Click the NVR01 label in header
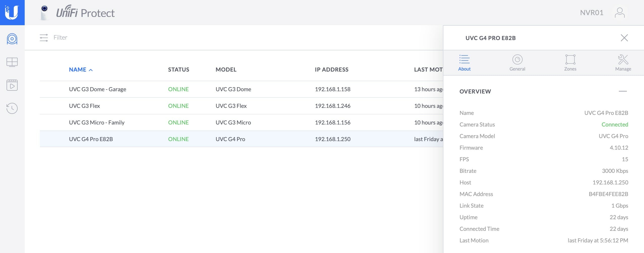The image size is (644, 253). tap(592, 13)
